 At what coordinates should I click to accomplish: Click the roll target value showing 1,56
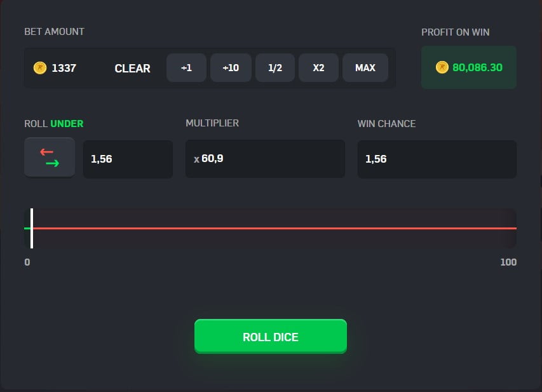tap(128, 159)
